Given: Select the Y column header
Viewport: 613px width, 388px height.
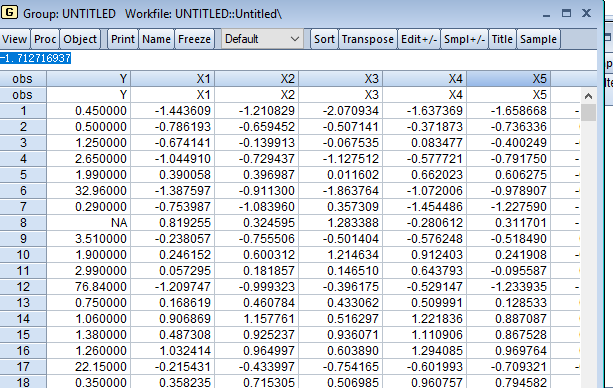Looking at the screenshot, I should [x=88, y=79].
